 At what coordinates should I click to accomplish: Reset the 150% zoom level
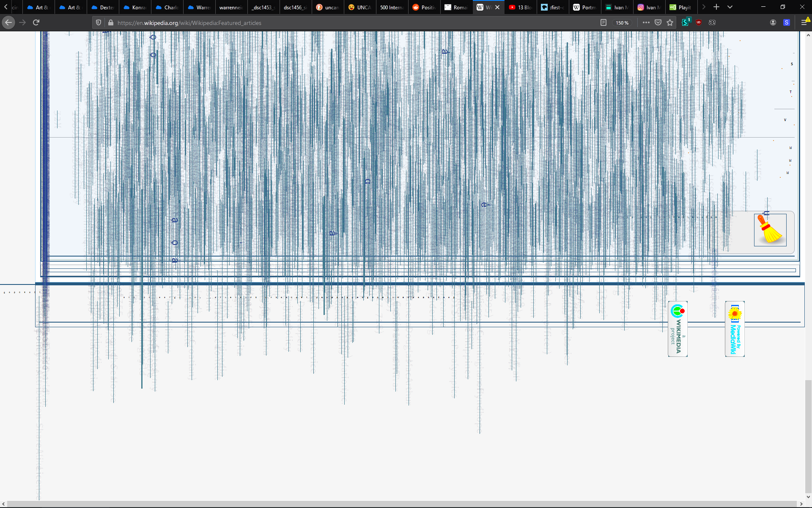click(622, 23)
